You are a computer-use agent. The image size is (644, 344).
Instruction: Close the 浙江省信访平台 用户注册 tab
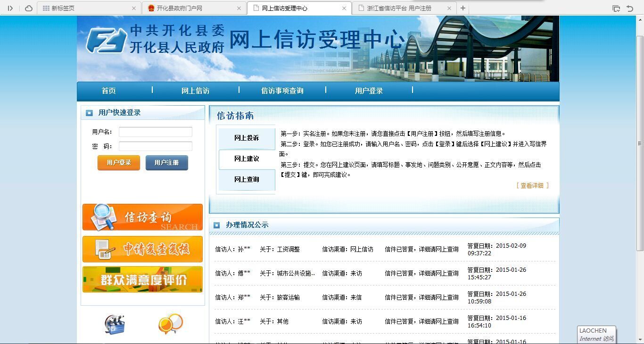tap(449, 8)
